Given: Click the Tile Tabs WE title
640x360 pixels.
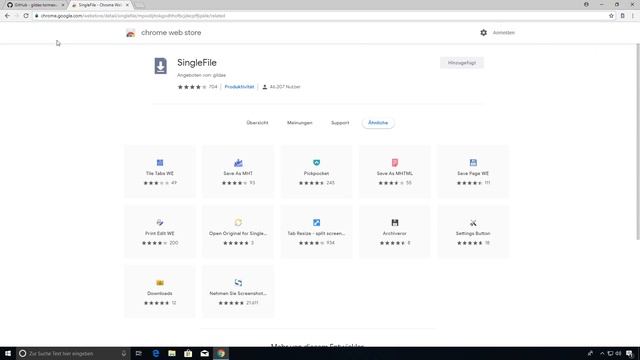Looking at the screenshot, I should [x=160, y=173].
